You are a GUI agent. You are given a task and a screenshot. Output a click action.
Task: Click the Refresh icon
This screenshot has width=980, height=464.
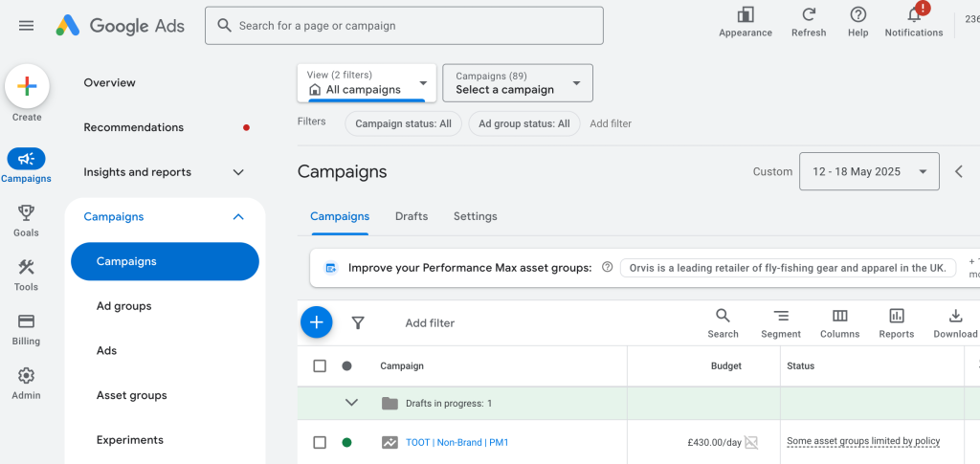tap(809, 15)
